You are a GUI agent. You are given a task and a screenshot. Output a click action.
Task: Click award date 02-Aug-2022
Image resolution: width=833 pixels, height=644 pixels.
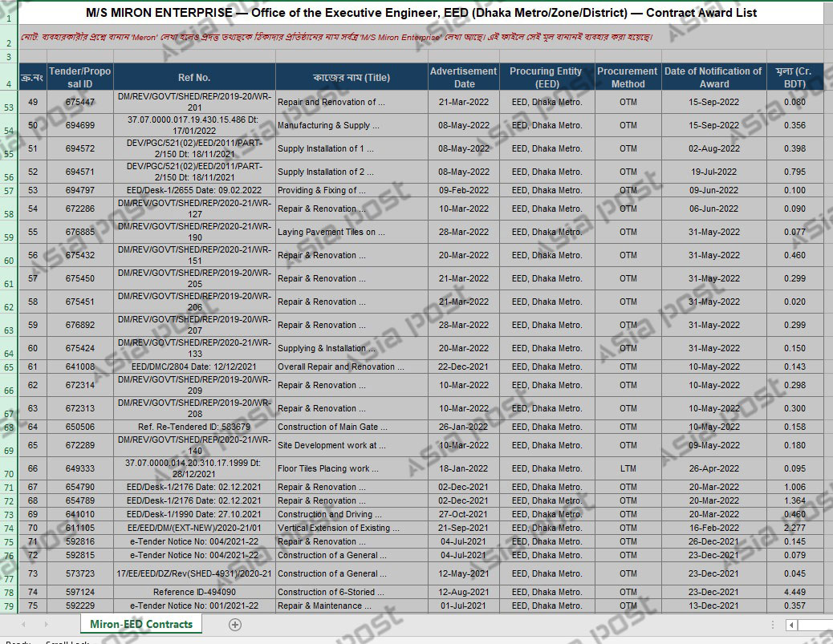(713, 148)
